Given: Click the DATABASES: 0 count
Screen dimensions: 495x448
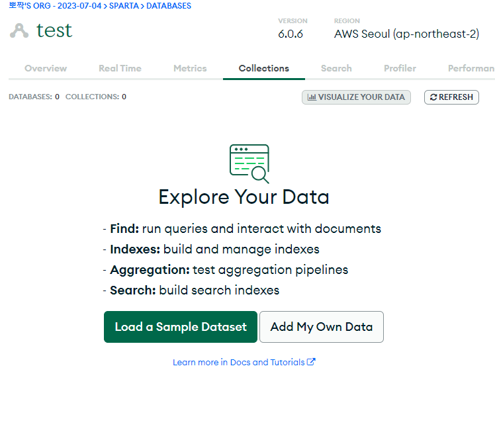Looking at the screenshot, I should (x=34, y=97).
